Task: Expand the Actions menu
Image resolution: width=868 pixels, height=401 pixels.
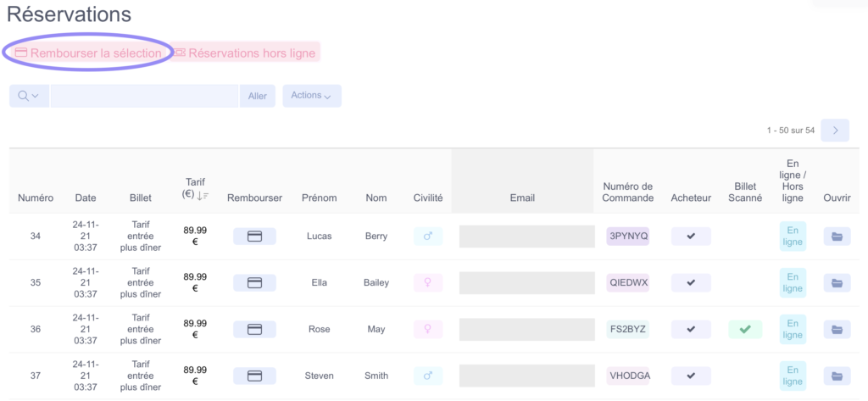Action: pyautogui.click(x=312, y=96)
